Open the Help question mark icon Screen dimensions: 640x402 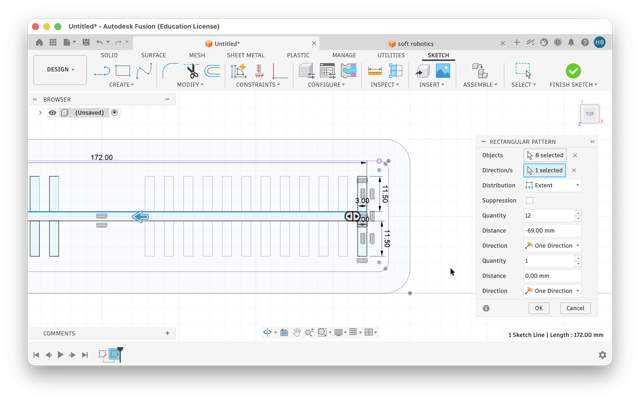click(585, 42)
